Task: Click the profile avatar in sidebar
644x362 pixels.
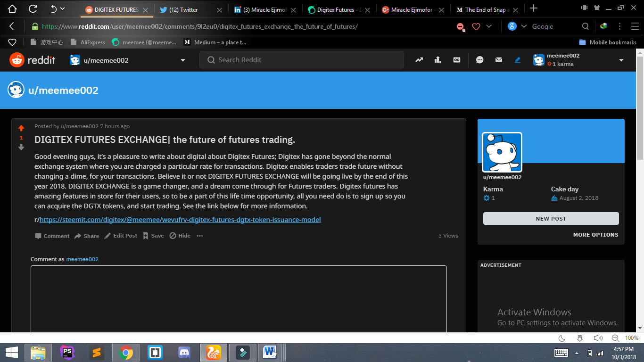Action: pyautogui.click(x=502, y=152)
